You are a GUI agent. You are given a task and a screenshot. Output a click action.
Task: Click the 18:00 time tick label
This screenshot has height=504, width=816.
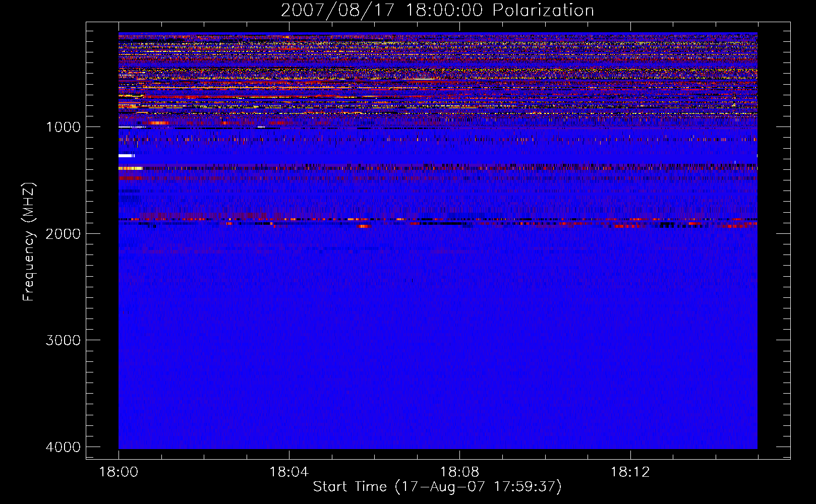pyautogui.click(x=119, y=472)
